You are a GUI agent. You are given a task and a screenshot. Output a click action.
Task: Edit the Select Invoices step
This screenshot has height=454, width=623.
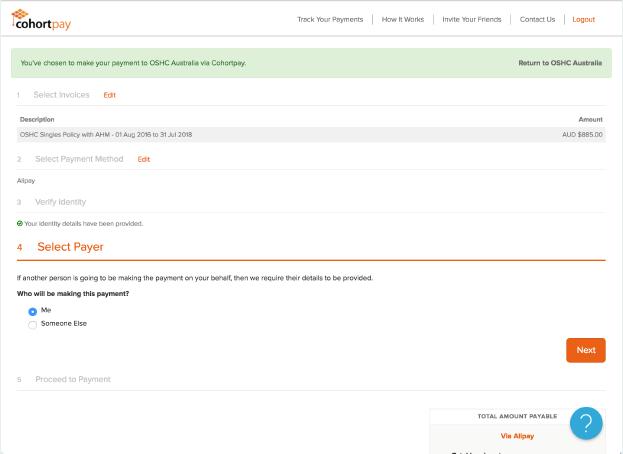pos(110,95)
